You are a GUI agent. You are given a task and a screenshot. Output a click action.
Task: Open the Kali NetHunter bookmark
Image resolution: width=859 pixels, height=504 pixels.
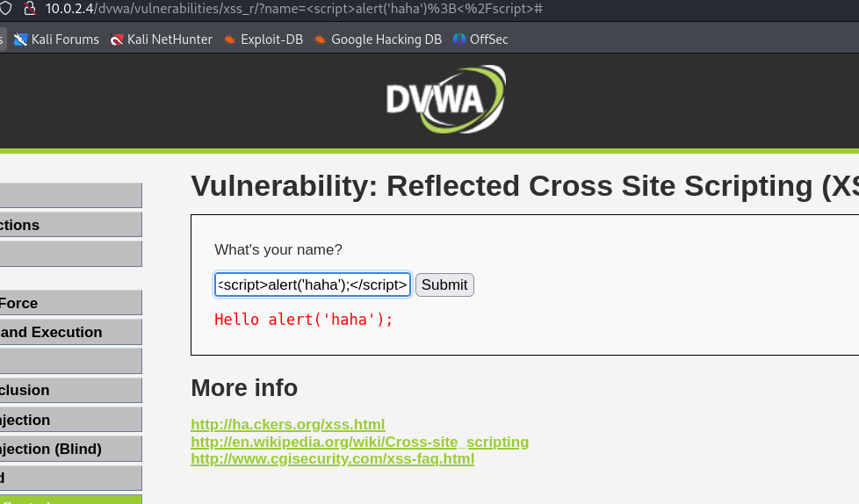point(161,40)
